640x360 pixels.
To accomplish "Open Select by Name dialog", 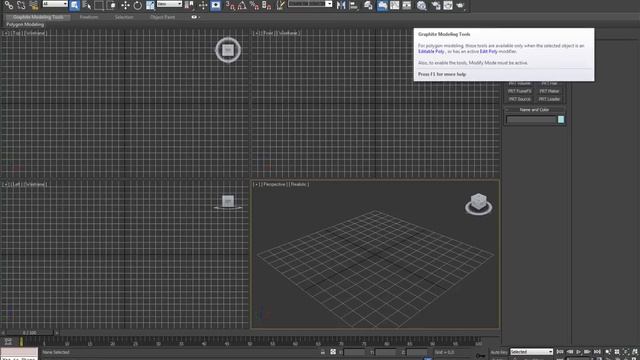I will tap(87, 5).
